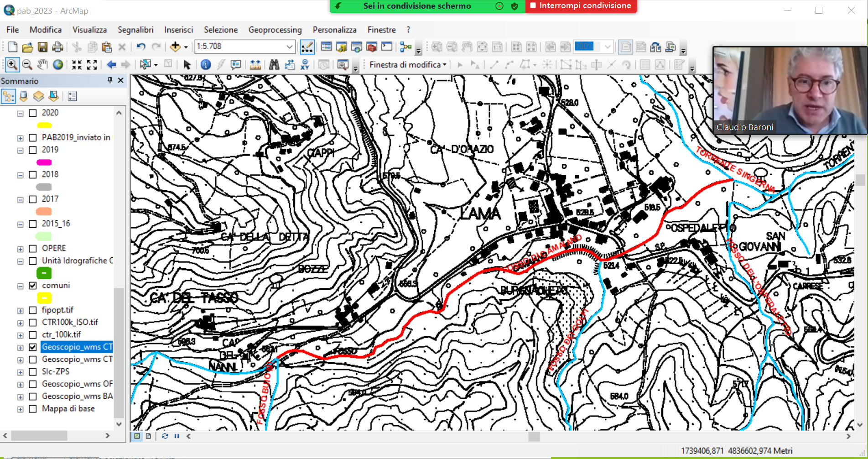Select the Zoom In tool
Screen dimensions: 868x459
(x=12, y=65)
